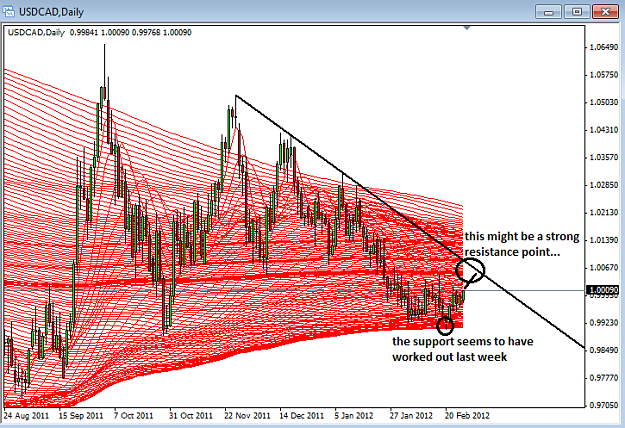Image resolution: width=625 pixels, height=428 pixels.
Task: Click the 0.97050 price scale label
Action: coord(603,405)
